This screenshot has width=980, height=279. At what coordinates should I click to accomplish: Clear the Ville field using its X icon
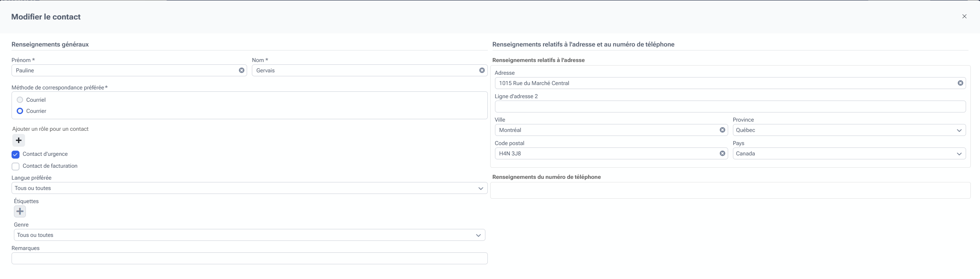(x=722, y=130)
